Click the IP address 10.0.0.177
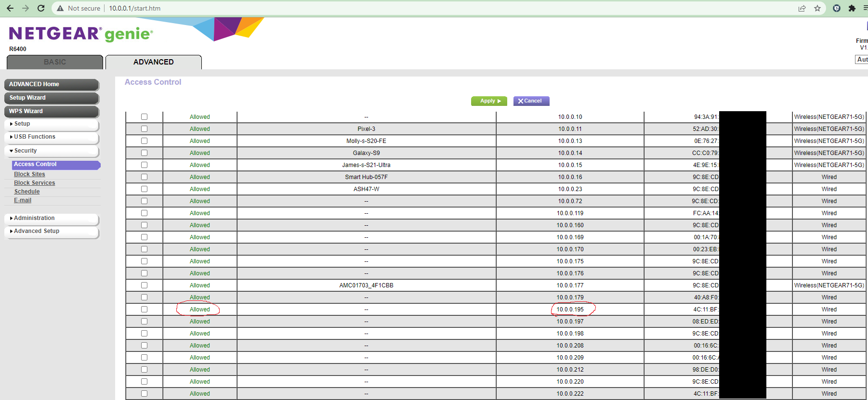The image size is (868, 400). click(x=570, y=285)
